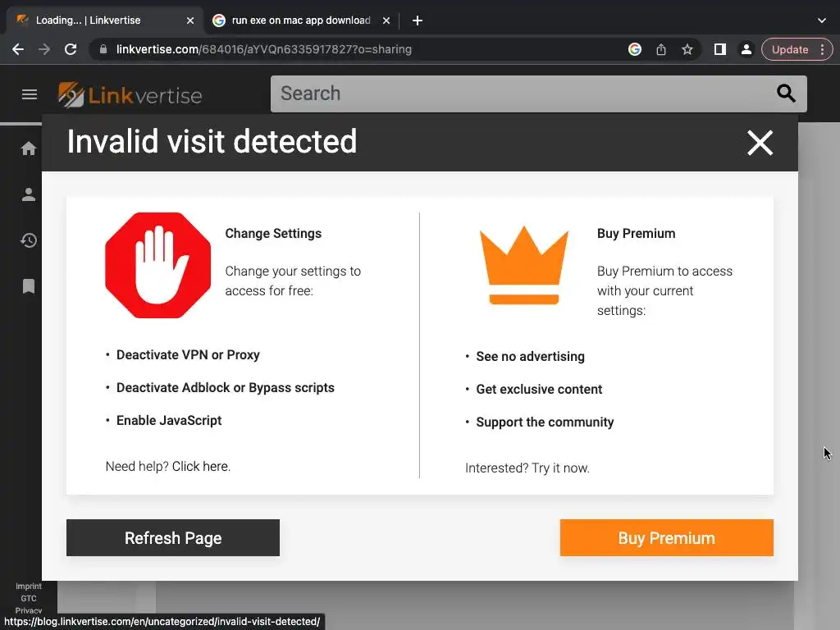The image size is (840, 630).
Task: Open a new browser tab
Action: click(418, 21)
